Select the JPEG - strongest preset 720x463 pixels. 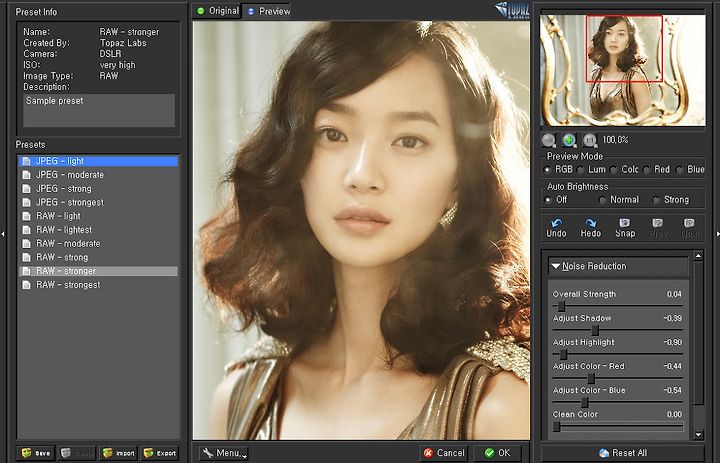click(98, 203)
